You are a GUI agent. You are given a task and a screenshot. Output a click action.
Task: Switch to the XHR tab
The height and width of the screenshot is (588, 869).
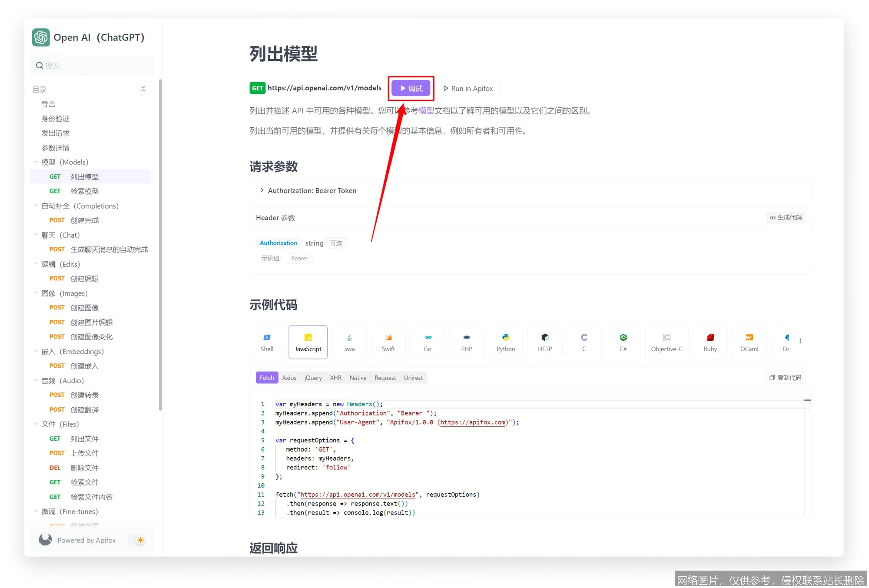click(x=335, y=377)
